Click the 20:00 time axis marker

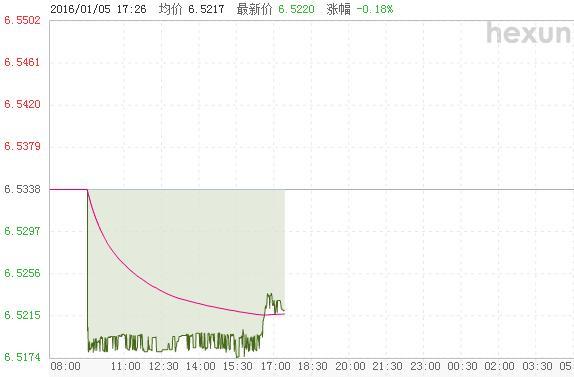[350, 366]
